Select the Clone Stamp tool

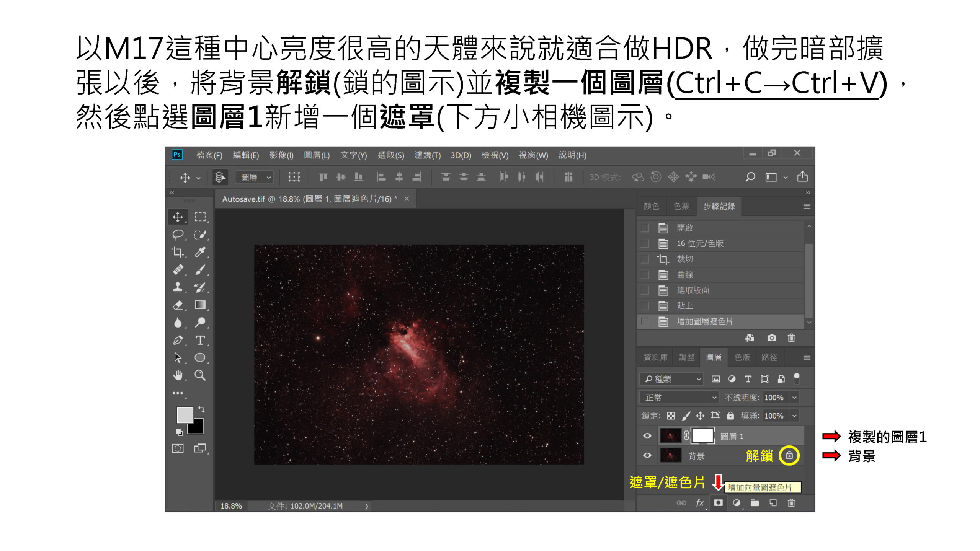click(178, 287)
